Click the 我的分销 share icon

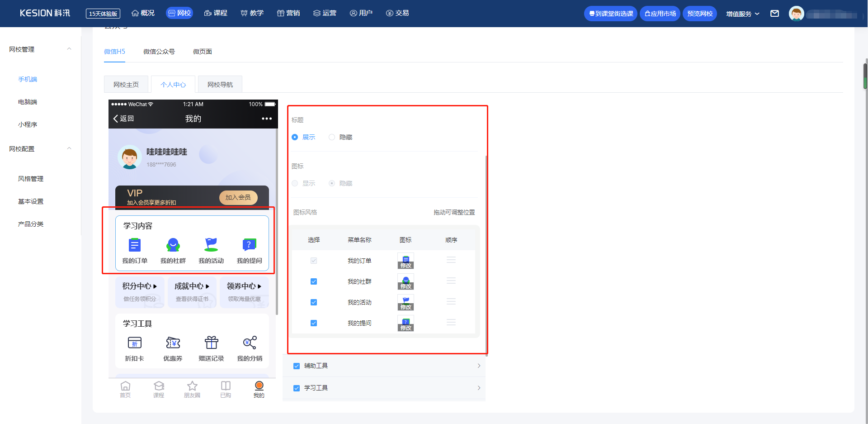click(250, 343)
